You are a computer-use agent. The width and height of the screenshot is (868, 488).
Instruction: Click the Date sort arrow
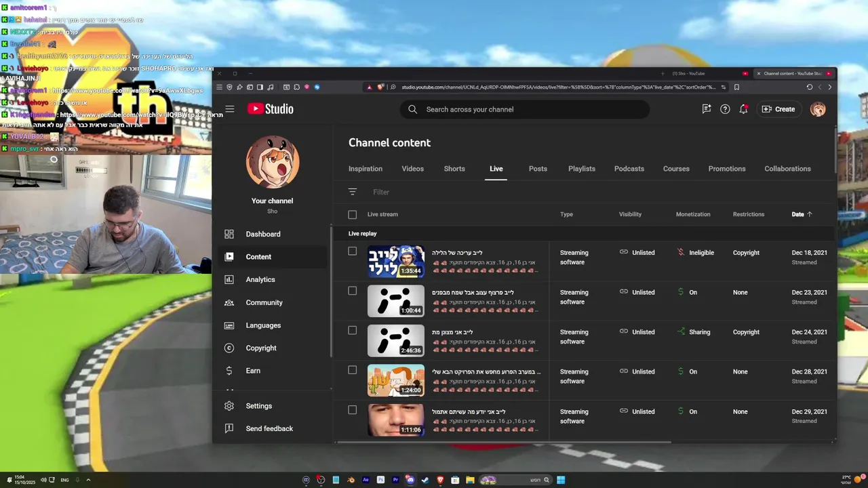pos(809,214)
